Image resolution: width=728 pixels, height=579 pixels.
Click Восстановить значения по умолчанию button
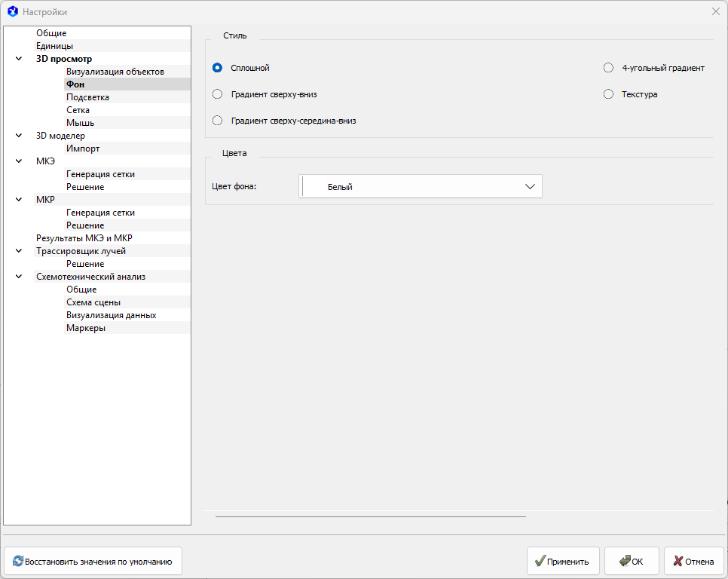[x=93, y=562]
